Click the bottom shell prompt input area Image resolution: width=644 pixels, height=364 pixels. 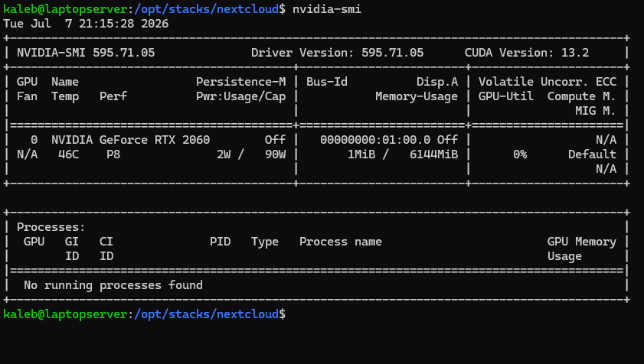pyautogui.click(x=452, y=314)
